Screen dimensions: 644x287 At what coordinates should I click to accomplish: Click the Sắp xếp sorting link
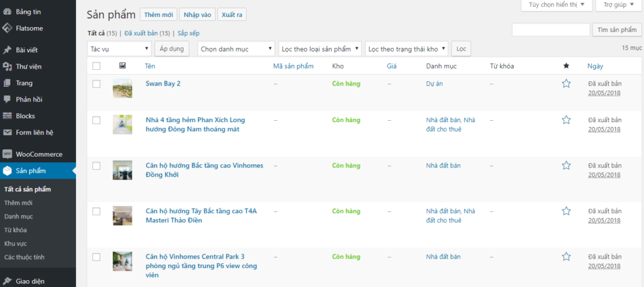tap(189, 33)
